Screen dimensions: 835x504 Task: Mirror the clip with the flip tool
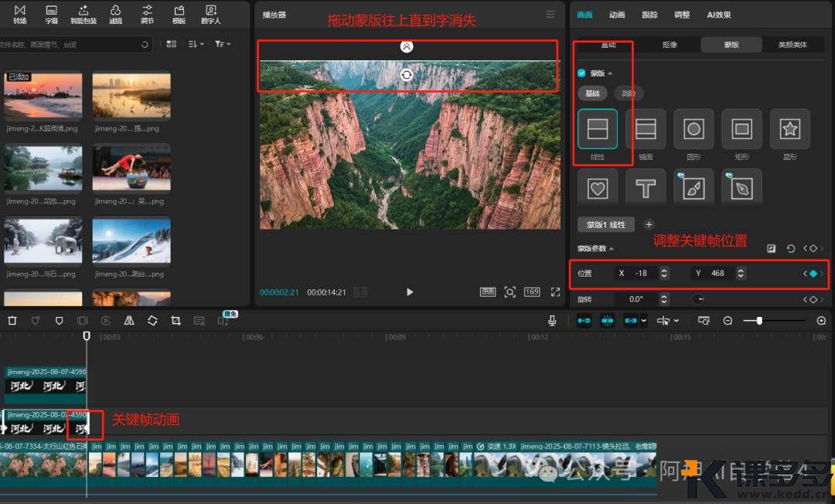point(129,320)
